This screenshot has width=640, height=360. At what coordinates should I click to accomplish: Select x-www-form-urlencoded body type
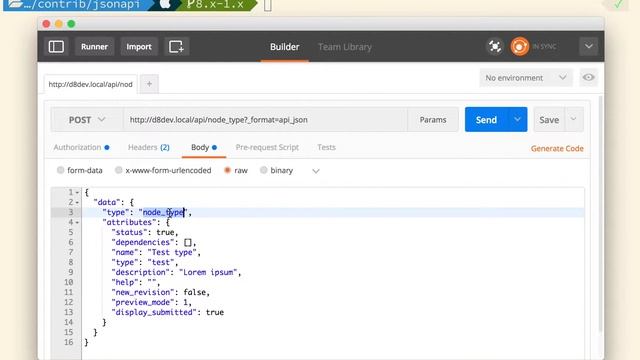point(163,170)
